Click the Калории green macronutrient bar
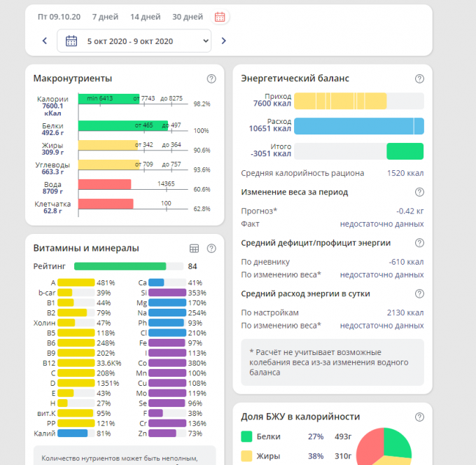Screen dimensions: 476x465 pyautogui.click(x=108, y=99)
